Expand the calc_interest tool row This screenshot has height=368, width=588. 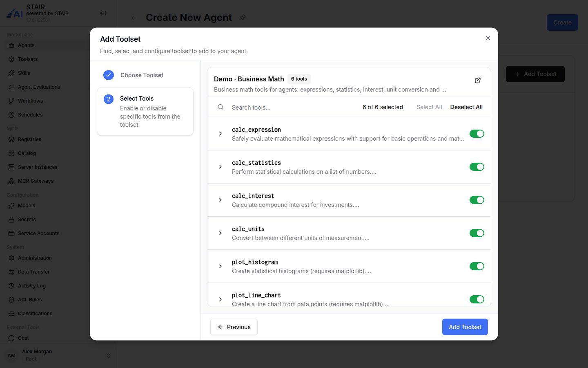tap(220, 200)
